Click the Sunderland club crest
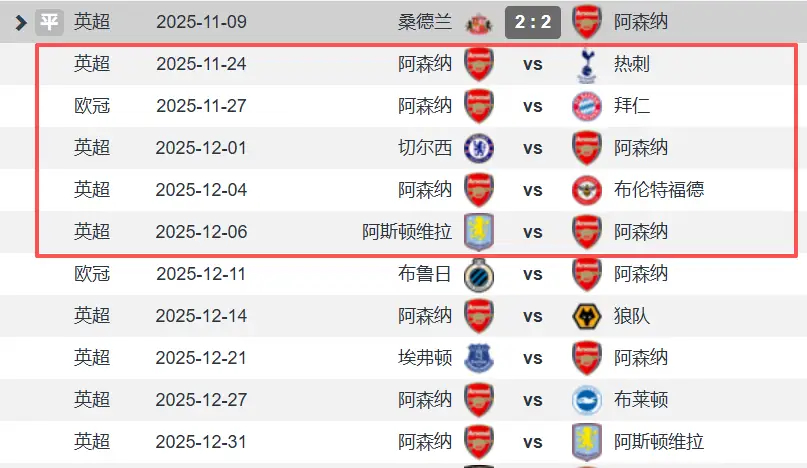 click(479, 21)
